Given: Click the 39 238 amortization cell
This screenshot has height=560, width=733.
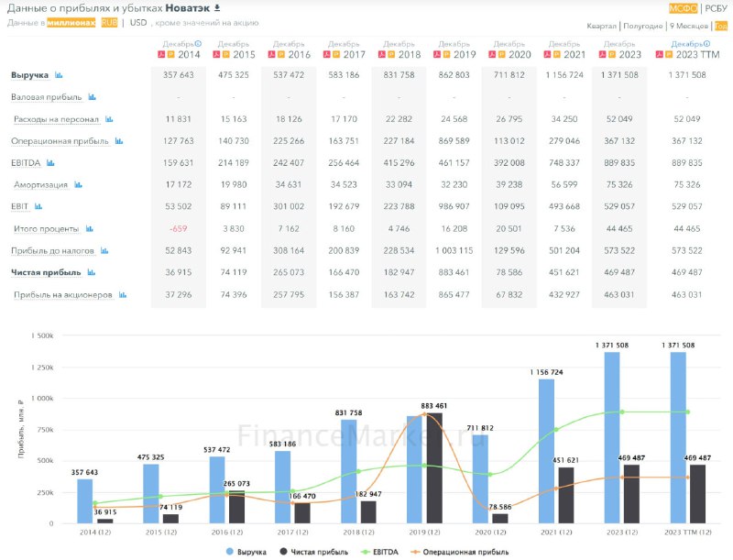Looking at the screenshot, I should (509, 184).
